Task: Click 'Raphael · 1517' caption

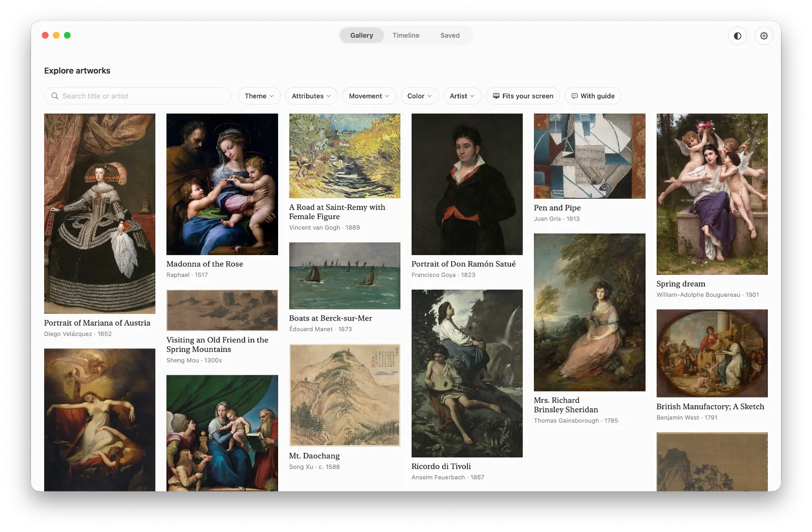Action: [187, 275]
